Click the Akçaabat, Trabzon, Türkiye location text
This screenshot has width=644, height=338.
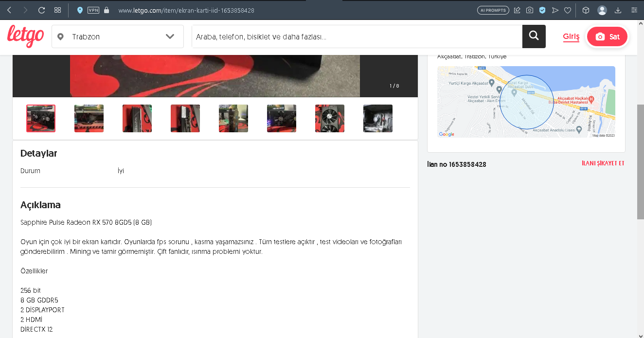(x=472, y=56)
